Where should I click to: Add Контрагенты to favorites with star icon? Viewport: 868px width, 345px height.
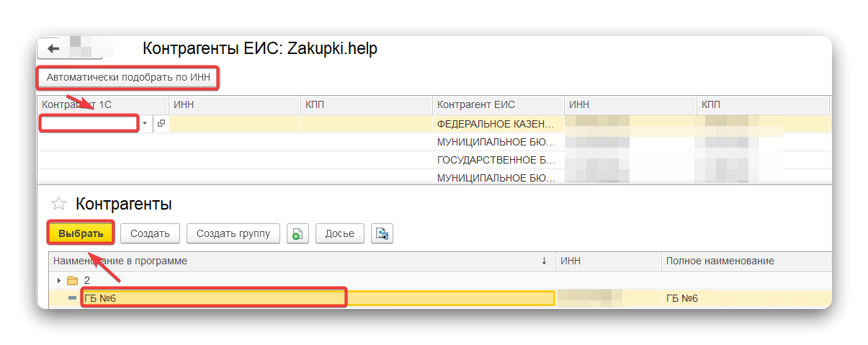click(58, 204)
